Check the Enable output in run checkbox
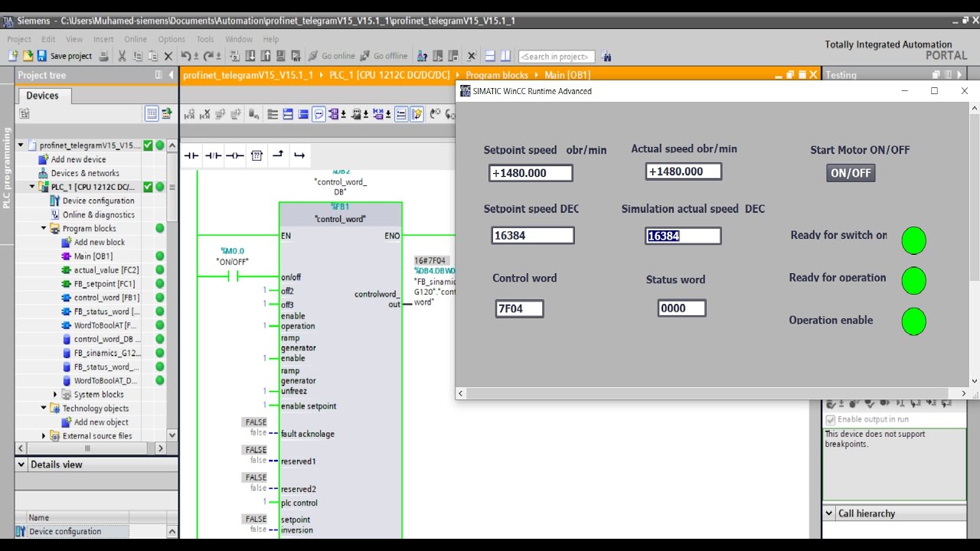The height and width of the screenshot is (551, 980). (830, 419)
